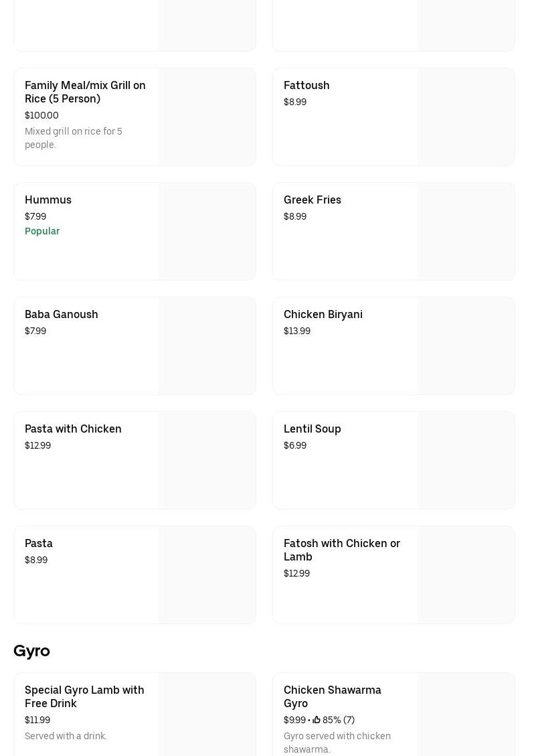Choose Fatosh with Chicken or Lamb
Screen dimensions: 538x756
point(341,550)
